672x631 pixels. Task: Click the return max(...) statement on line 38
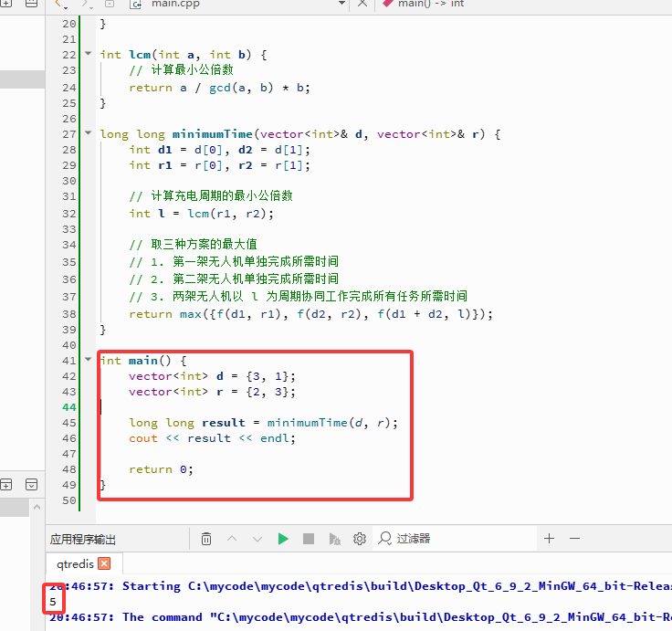[310, 314]
